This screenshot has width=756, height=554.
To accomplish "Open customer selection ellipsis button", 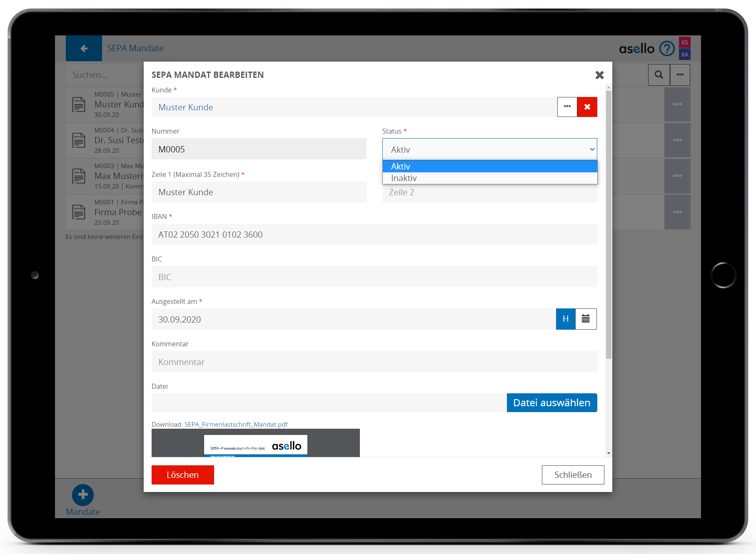I will pos(567,107).
